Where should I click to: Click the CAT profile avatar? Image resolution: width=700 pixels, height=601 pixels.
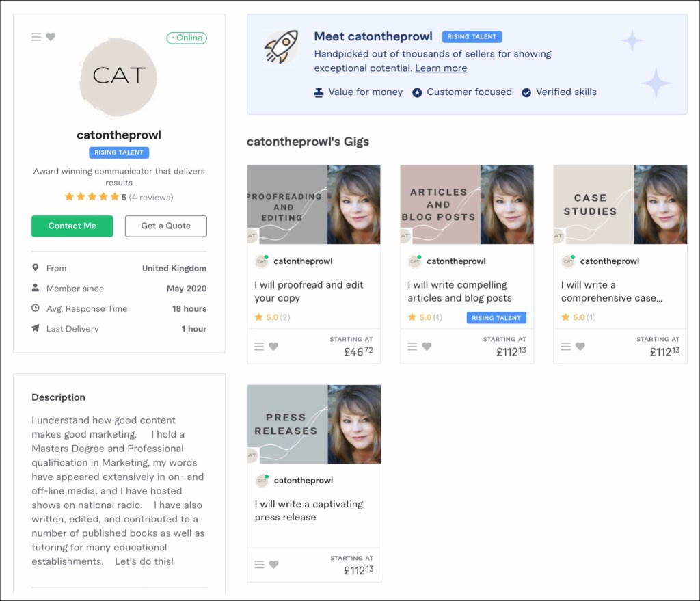[x=118, y=77]
